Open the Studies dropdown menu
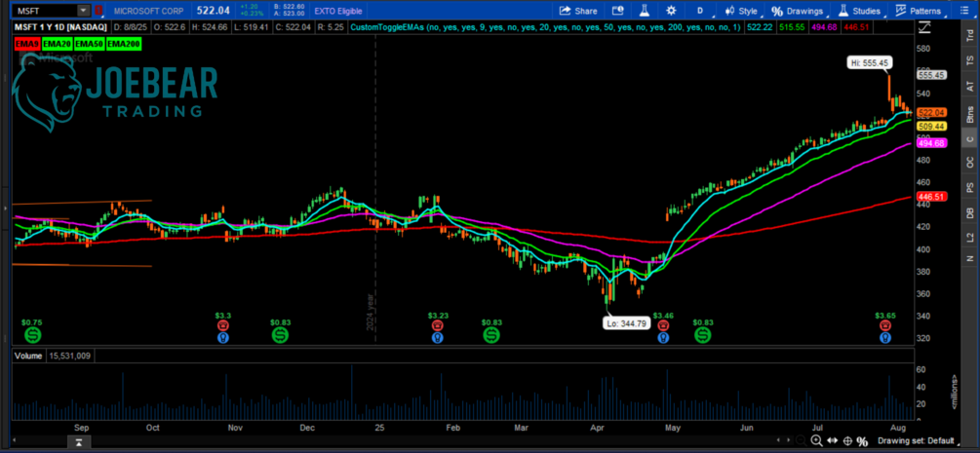 click(x=859, y=11)
